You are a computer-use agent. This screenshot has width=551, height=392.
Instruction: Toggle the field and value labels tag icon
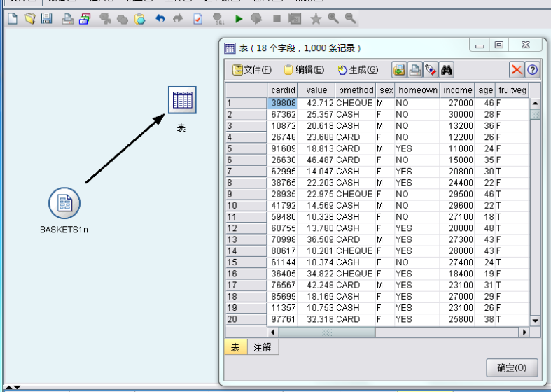point(431,70)
